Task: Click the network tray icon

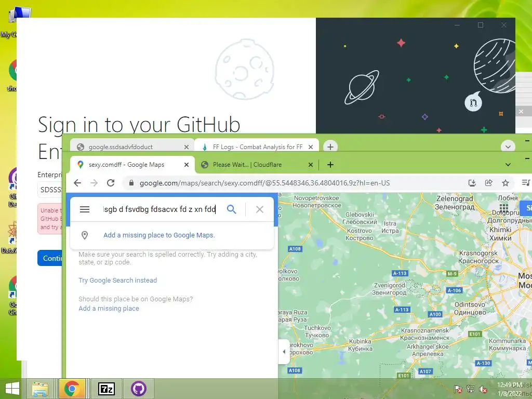Action: point(471,389)
